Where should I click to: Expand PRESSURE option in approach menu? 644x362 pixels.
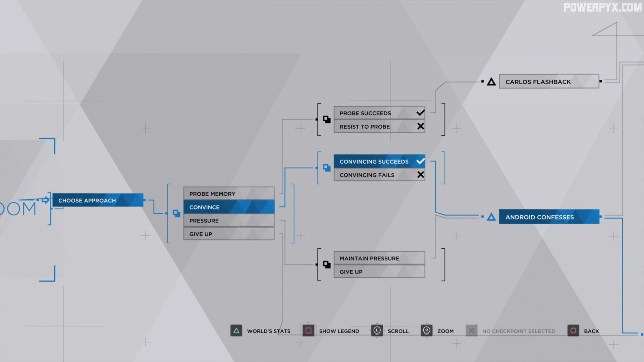(x=228, y=220)
